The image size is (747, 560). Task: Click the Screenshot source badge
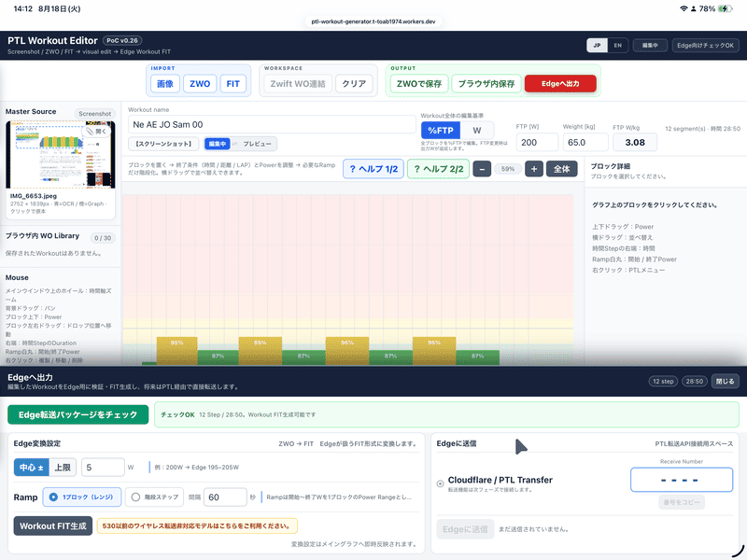(95, 114)
